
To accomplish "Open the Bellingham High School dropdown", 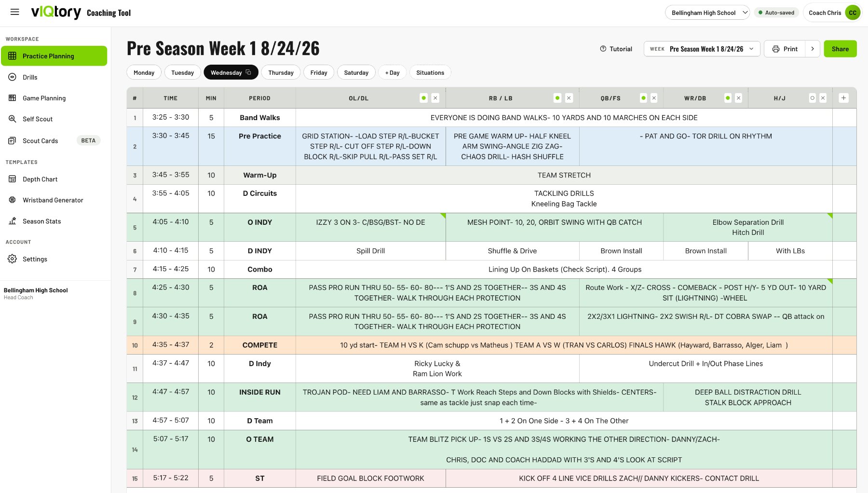I will tap(707, 13).
